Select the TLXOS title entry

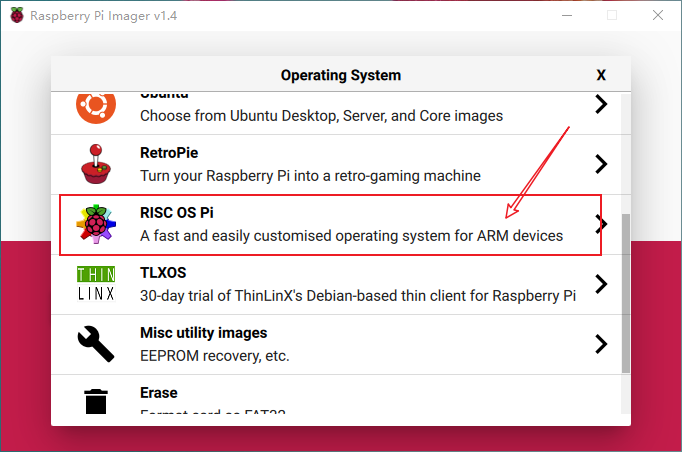click(163, 273)
